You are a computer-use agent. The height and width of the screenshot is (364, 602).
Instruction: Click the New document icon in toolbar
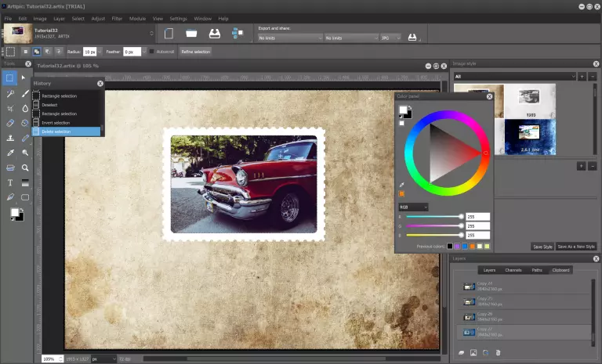[169, 34]
